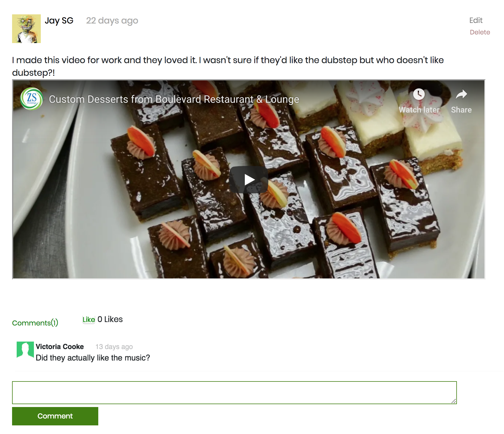Image resolution: width=504 pixels, height=434 pixels.
Task: Click the comment box resize handle
Action: point(454,401)
